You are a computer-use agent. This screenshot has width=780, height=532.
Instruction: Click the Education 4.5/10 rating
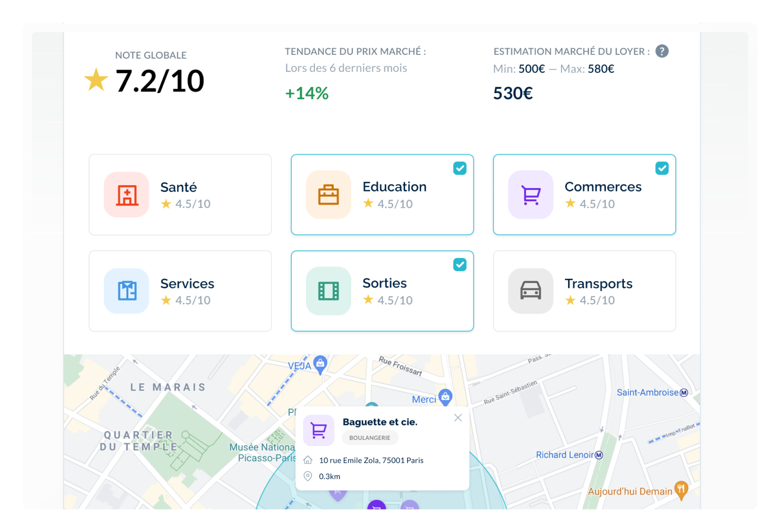tap(388, 204)
